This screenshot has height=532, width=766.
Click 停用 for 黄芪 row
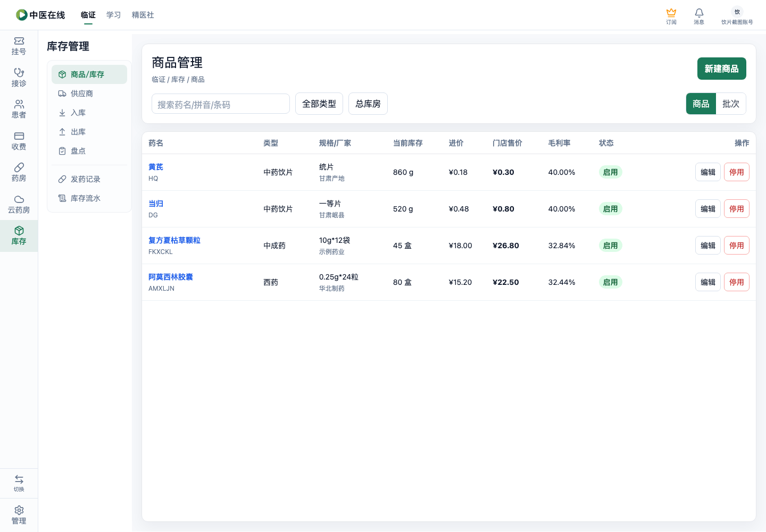pyautogui.click(x=737, y=172)
